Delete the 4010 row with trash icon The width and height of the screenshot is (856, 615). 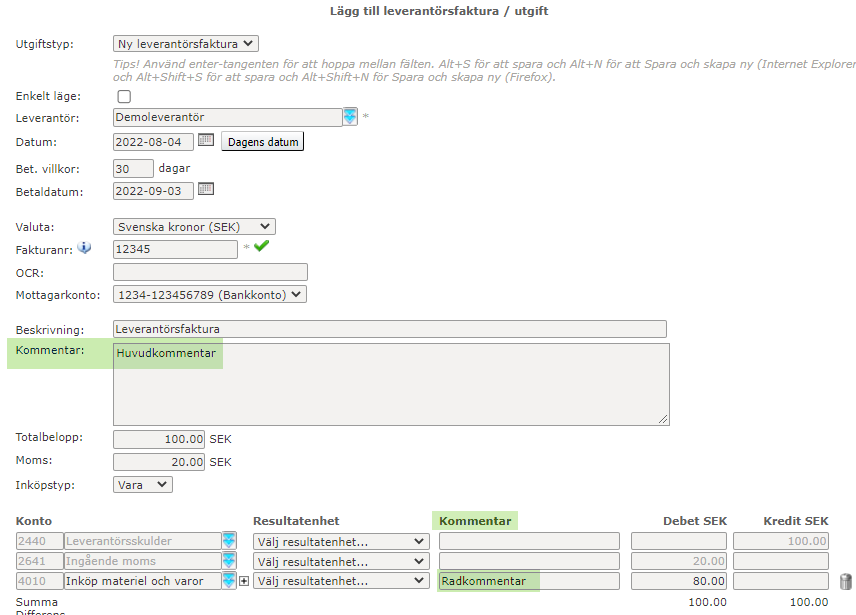coord(845,581)
